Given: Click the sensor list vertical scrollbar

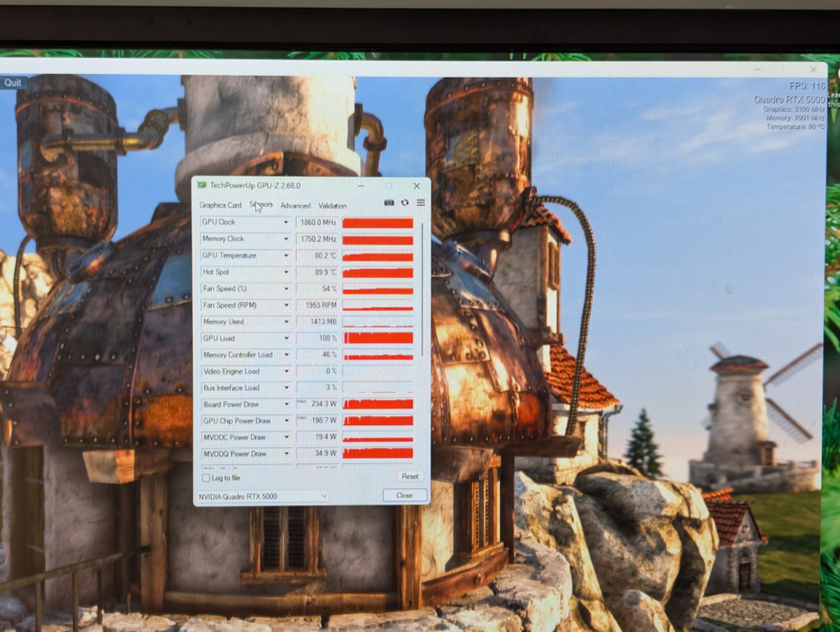Looking at the screenshot, I should pos(422,290).
